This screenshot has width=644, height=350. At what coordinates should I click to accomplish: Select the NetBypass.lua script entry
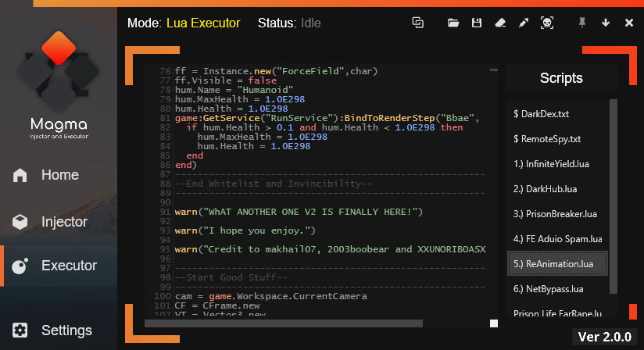[x=549, y=289]
